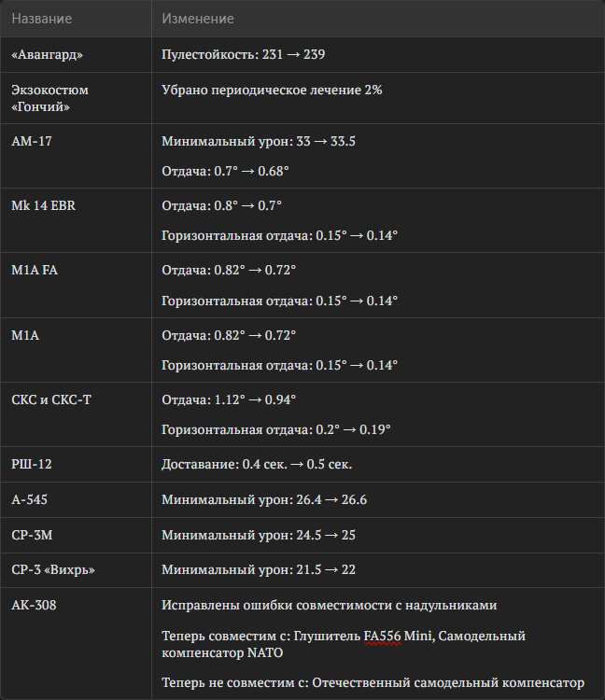Click the Минимальный урон: 33 → 33.5 line
The height and width of the screenshot is (700, 605).
(259, 142)
